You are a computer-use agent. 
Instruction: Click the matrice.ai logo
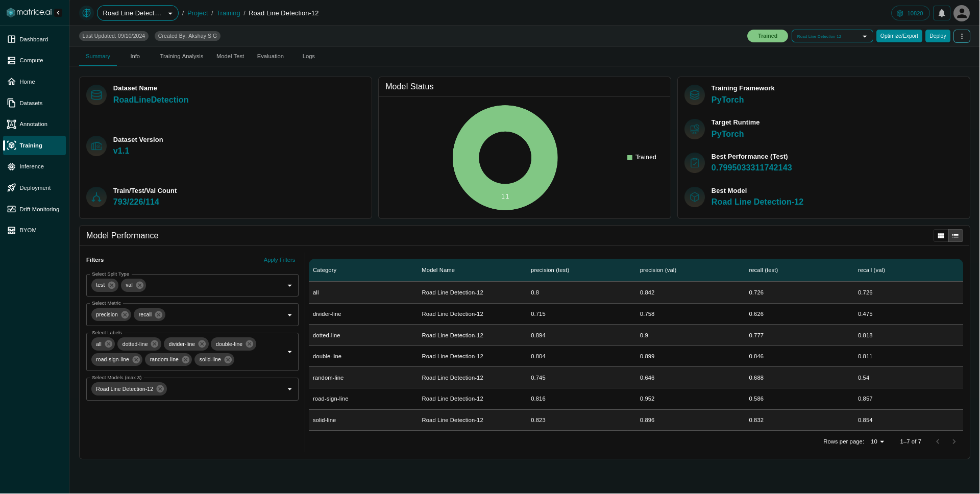[x=29, y=13]
